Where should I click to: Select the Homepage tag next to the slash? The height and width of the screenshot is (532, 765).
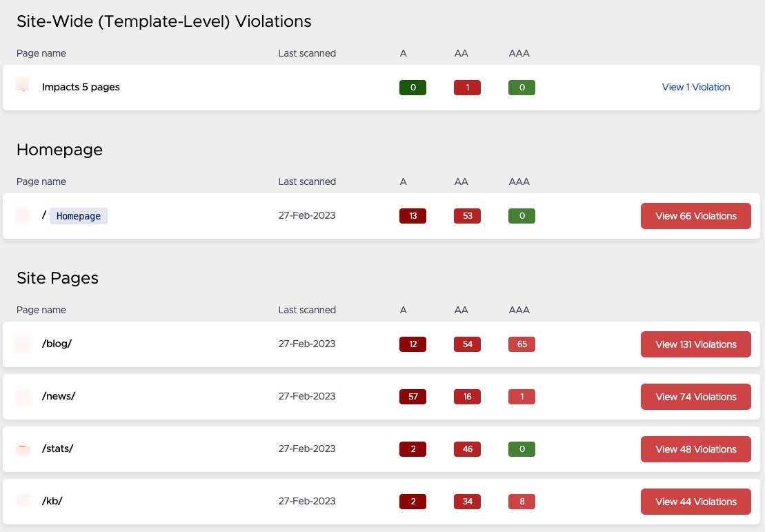coord(78,215)
